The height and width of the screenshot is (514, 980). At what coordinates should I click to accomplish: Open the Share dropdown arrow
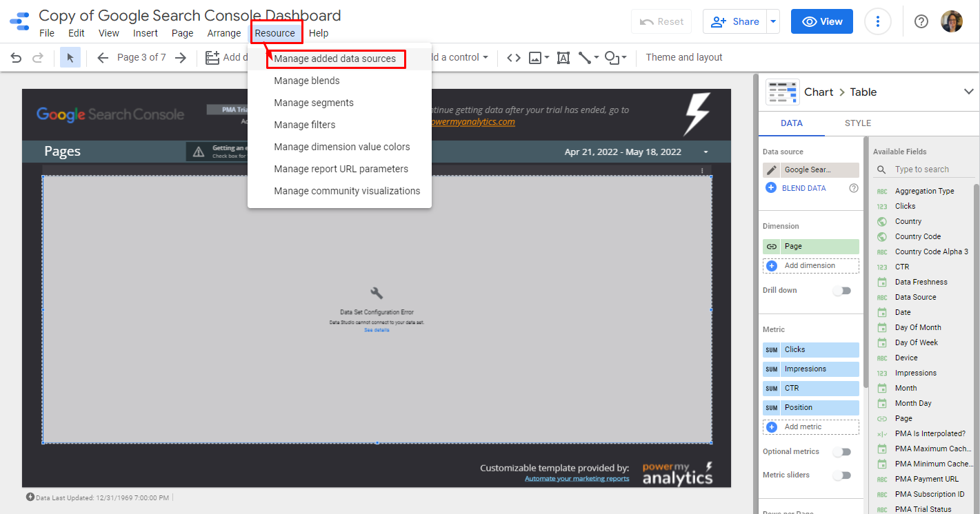(773, 21)
